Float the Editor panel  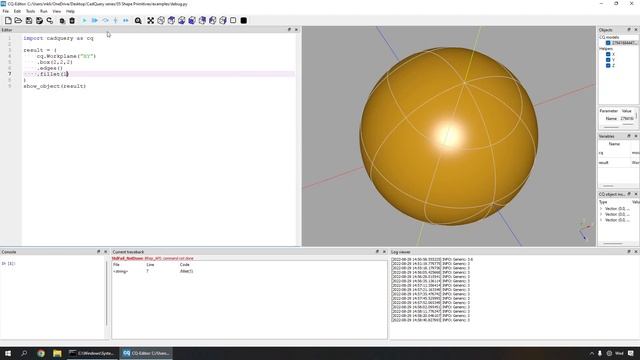click(289, 30)
